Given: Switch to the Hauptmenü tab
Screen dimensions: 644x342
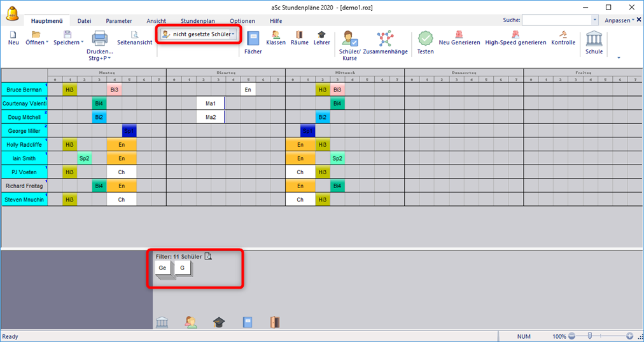Looking at the screenshot, I should pos(47,21).
